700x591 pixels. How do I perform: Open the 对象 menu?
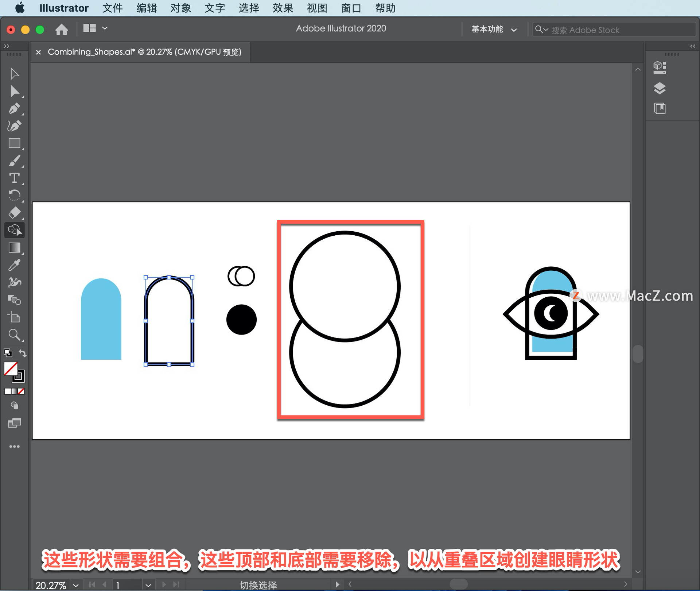point(180,8)
